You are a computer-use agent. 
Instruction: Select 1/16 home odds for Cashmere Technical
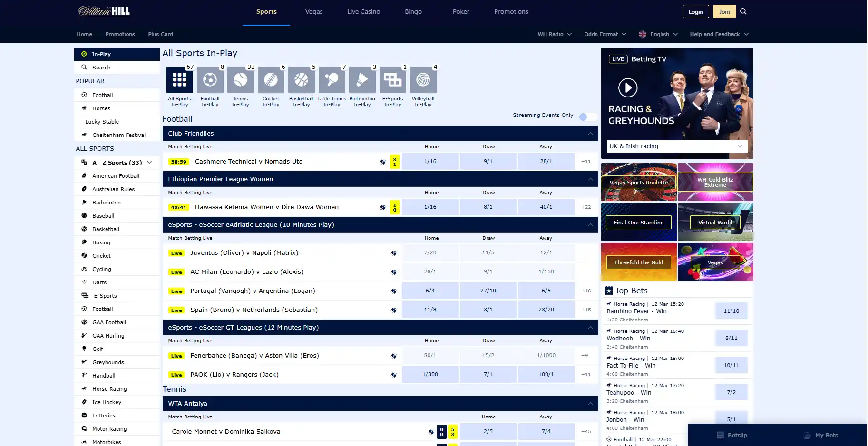coord(430,162)
